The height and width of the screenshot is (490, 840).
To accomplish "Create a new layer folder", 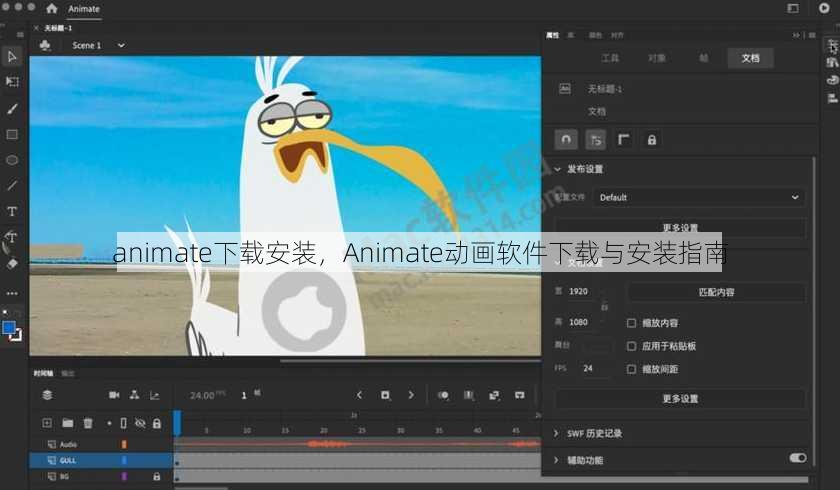I will click(68, 423).
